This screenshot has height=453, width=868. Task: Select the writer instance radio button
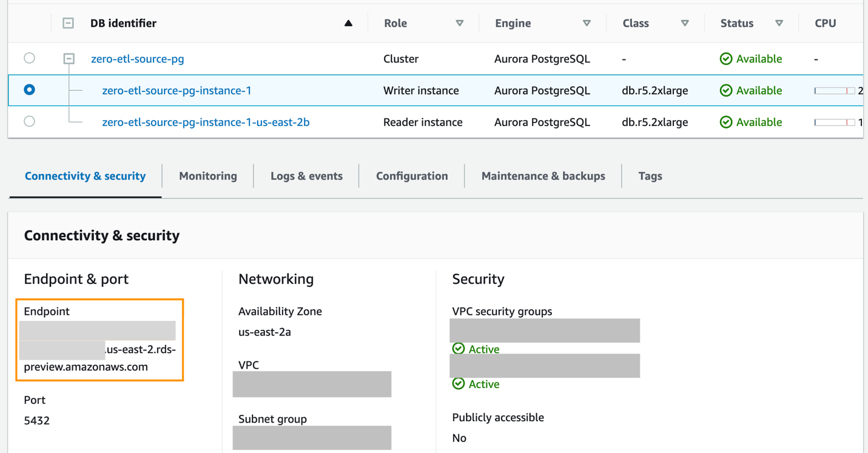point(29,90)
